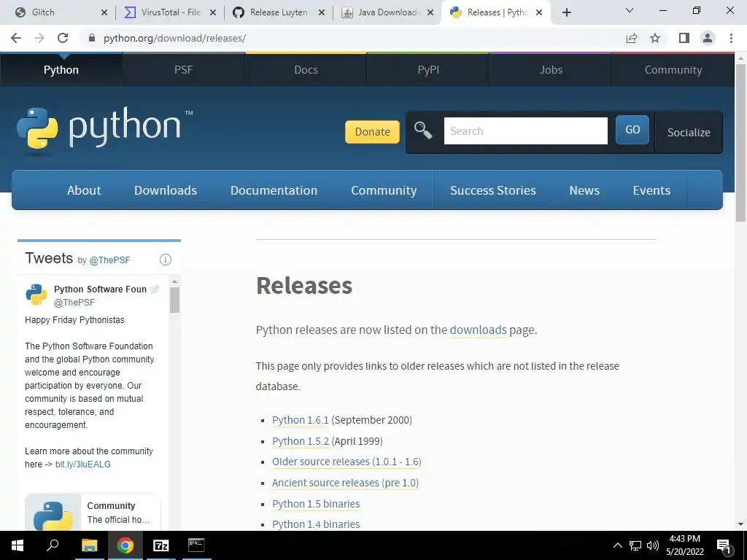Open the News menu
Viewport: 747px width, 560px height.
[584, 190]
